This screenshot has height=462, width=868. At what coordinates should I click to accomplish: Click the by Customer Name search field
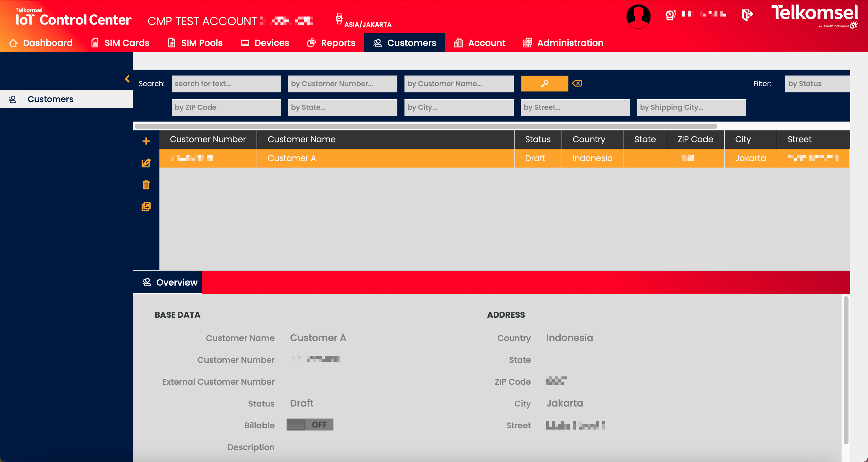(459, 84)
